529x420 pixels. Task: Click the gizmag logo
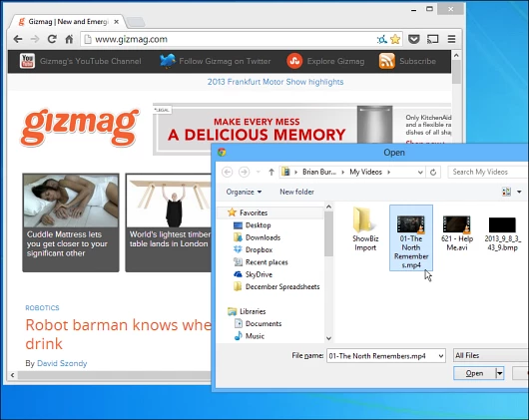[80, 127]
